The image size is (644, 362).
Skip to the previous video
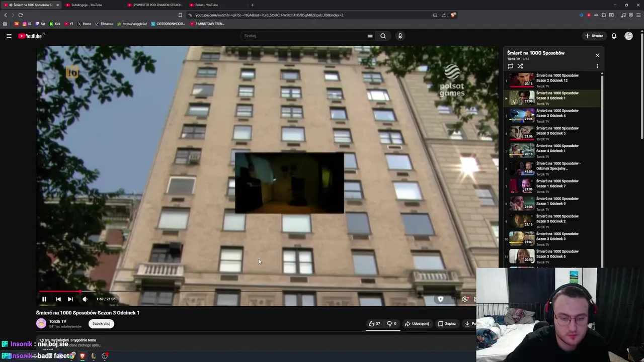(x=58, y=299)
